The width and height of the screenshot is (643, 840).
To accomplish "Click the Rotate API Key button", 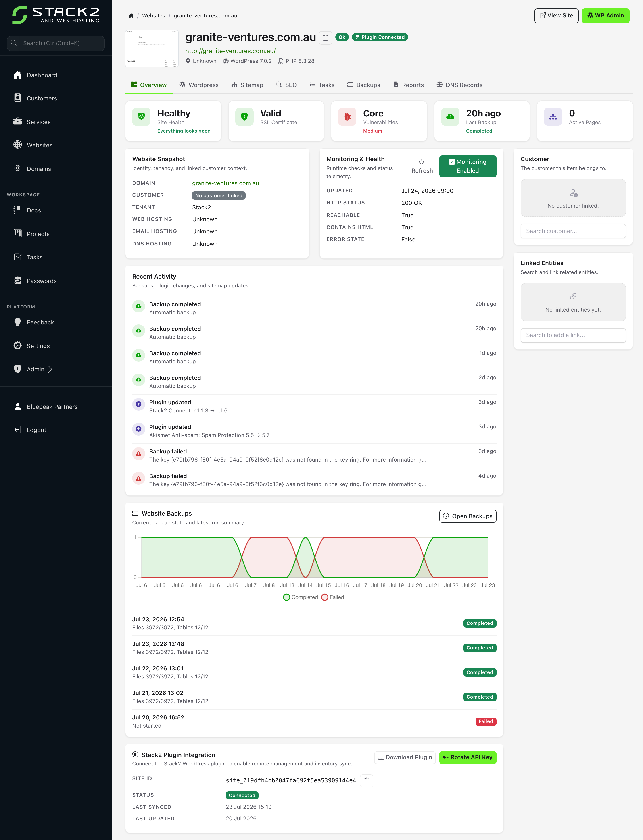I will (x=468, y=757).
